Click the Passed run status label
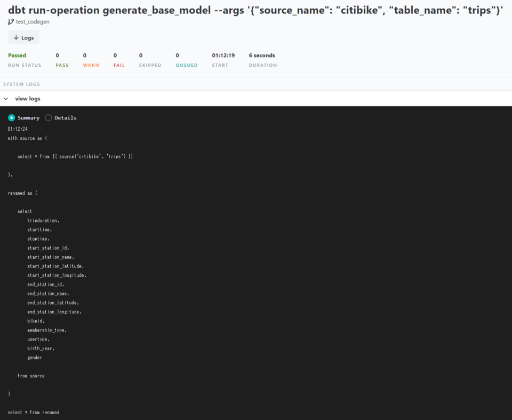This screenshot has width=512, height=420. click(x=17, y=56)
